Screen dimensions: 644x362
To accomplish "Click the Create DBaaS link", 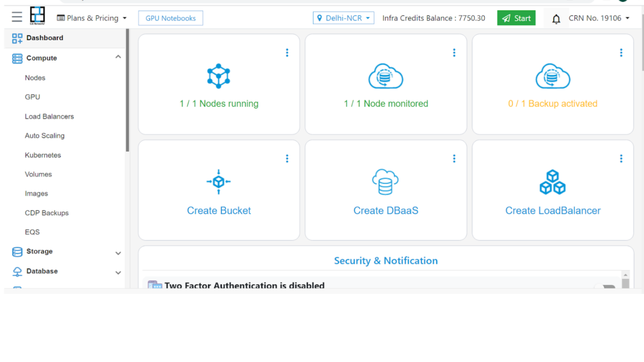I will pyautogui.click(x=386, y=211).
